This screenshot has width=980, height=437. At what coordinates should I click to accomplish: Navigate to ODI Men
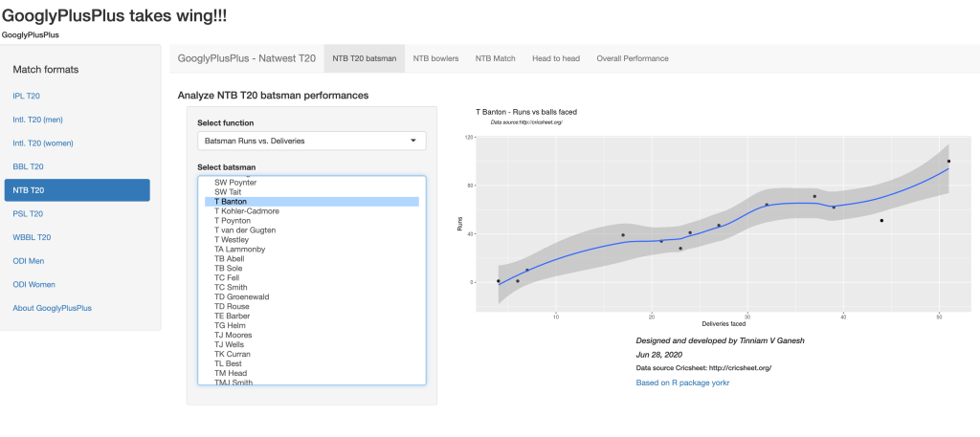click(30, 260)
